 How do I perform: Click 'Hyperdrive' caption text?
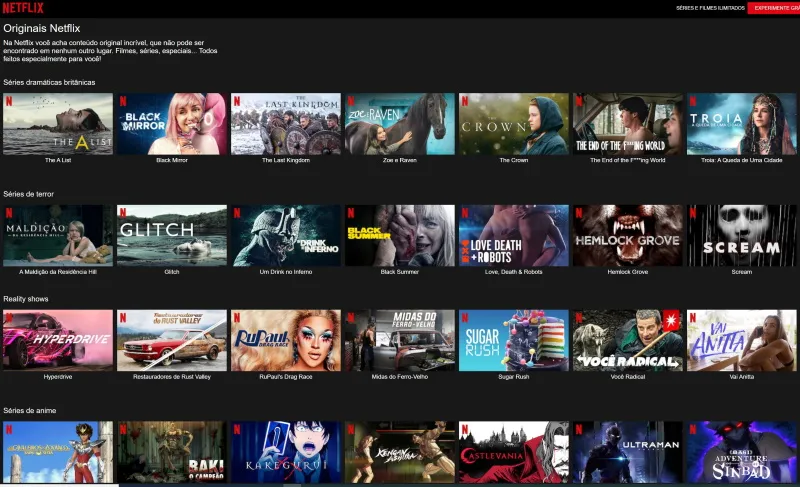point(58,377)
